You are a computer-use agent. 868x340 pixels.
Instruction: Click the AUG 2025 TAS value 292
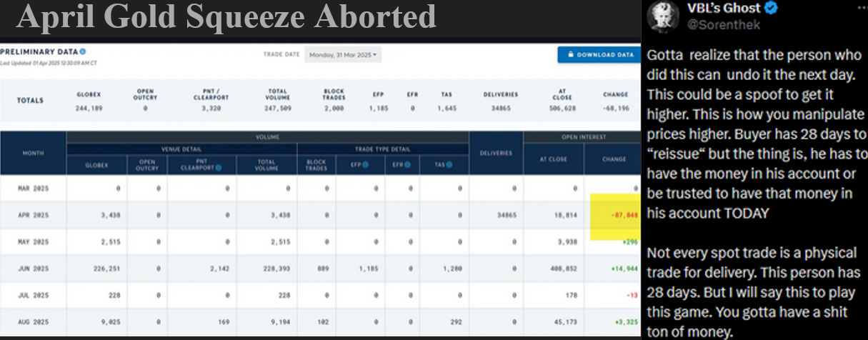tap(455, 321)
